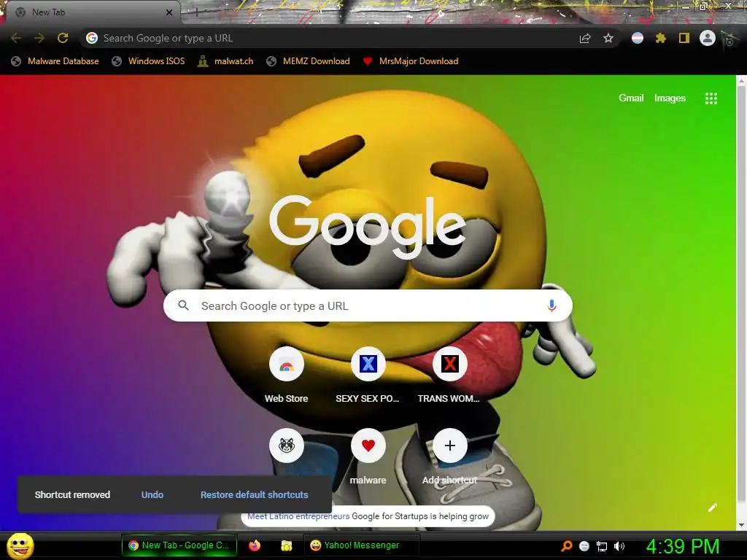This screenshot has height=560, width=747.
Task: Open the Windows ISOS bookmark
Action: click(x=148, y=61)
